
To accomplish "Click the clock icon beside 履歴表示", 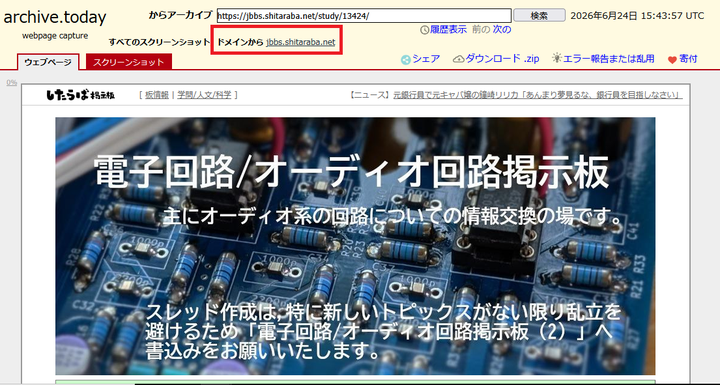I will (424, 30).
